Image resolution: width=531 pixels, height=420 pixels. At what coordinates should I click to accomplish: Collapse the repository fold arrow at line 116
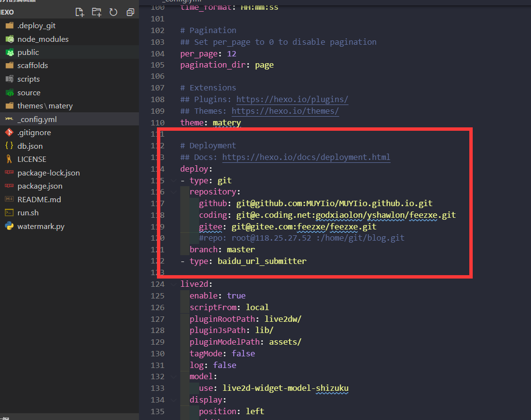point(174,192)
